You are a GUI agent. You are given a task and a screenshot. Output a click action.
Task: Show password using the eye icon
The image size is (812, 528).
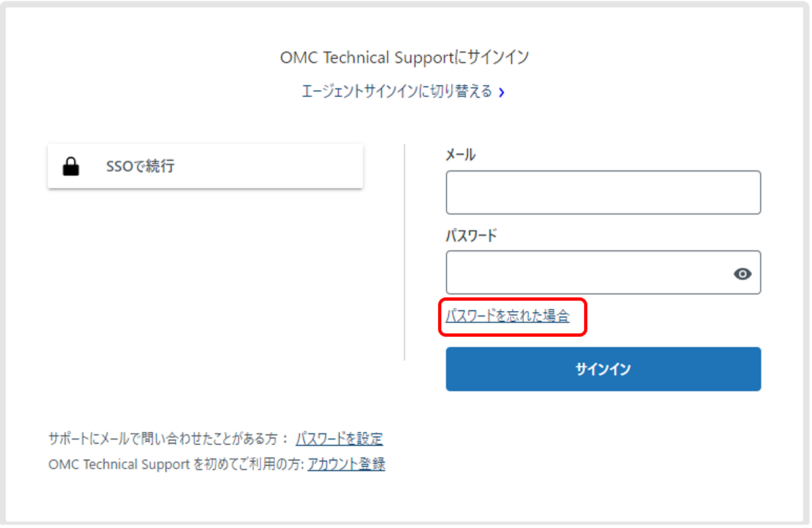pos(742,274)
